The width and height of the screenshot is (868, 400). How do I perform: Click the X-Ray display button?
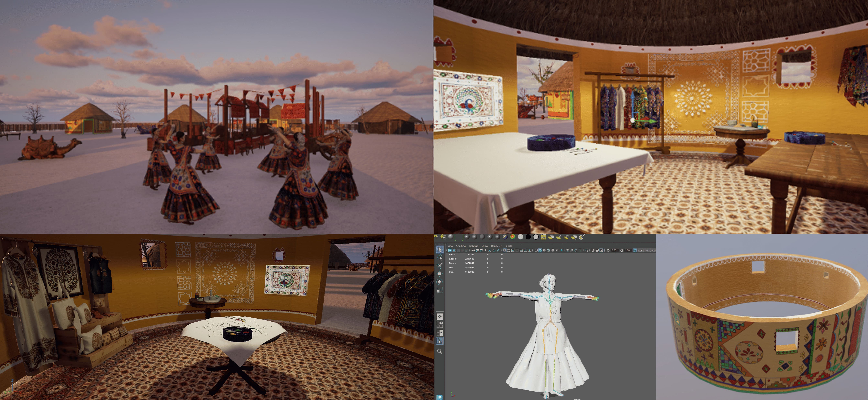(x=593, y=250)
